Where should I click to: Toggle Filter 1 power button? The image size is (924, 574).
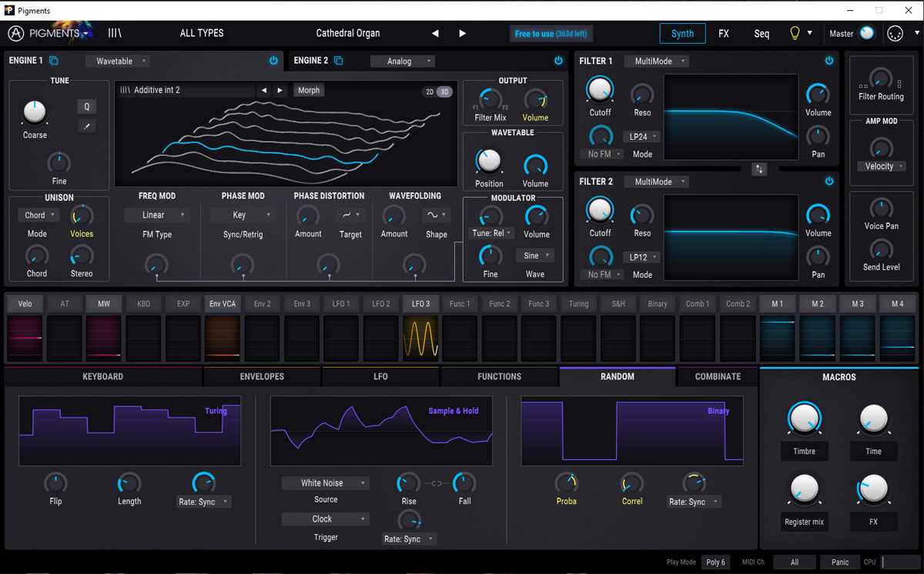[x=829, y=61]
